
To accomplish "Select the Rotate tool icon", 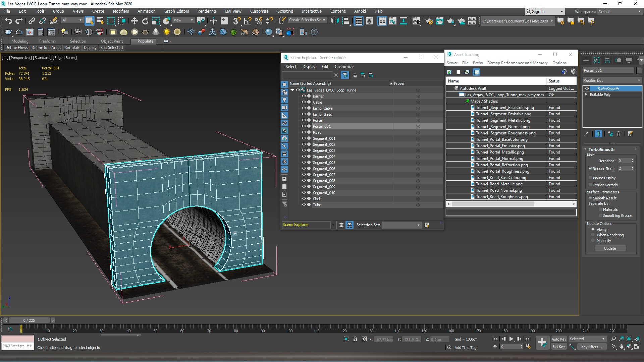I will click(x=145, y=21).
